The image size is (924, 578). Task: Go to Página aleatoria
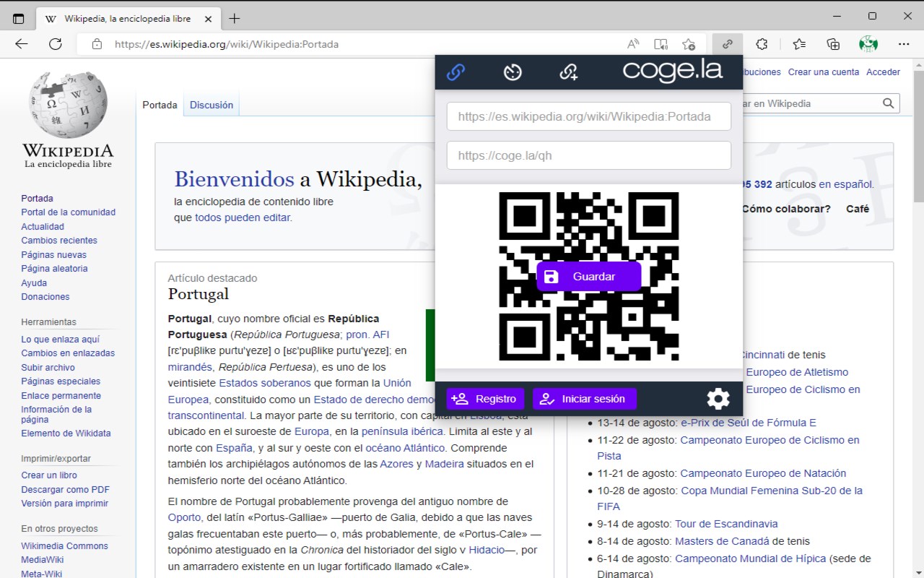click(54, 269)
